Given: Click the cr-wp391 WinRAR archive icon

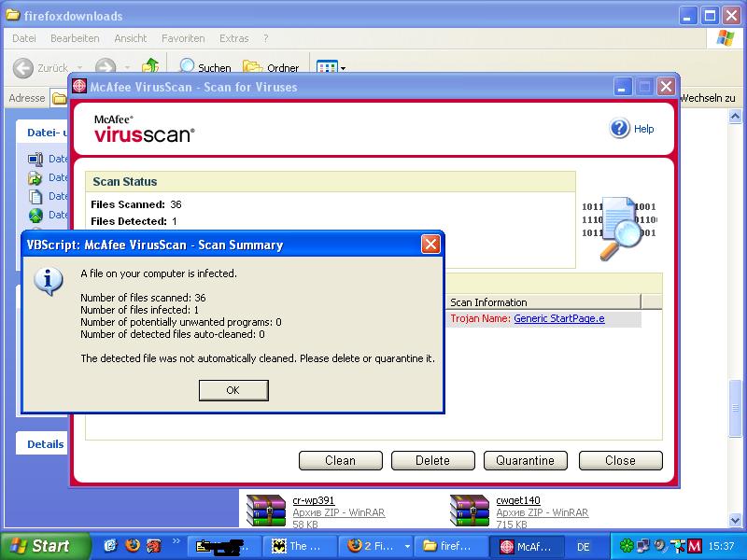Looking at the screenshot, I should [266, 511].
